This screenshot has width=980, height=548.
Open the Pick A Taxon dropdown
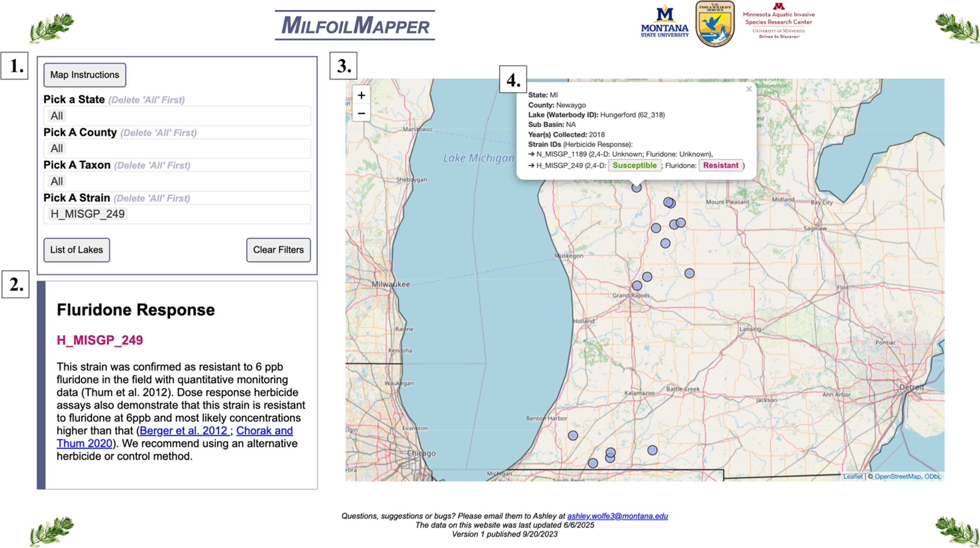(177, 182)
